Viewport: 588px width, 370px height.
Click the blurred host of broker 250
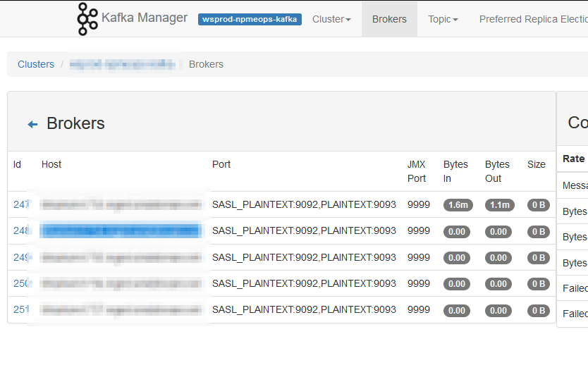(x=121, y=284)
